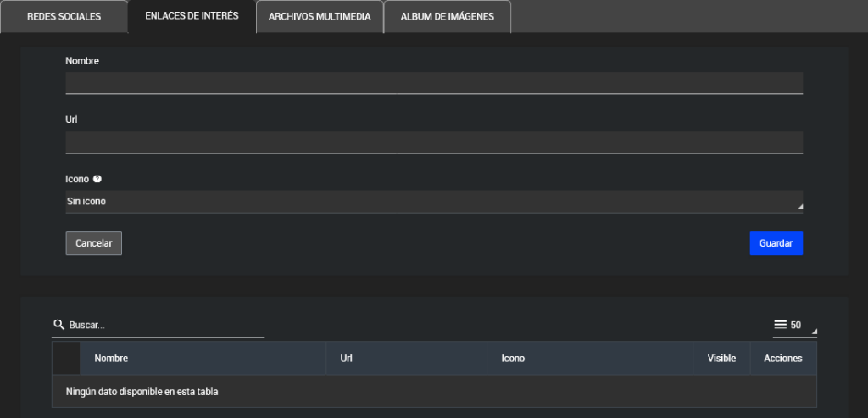Switch to the Redes Sociales tab
The image size is (868, 418).
[x=64, y=17]
